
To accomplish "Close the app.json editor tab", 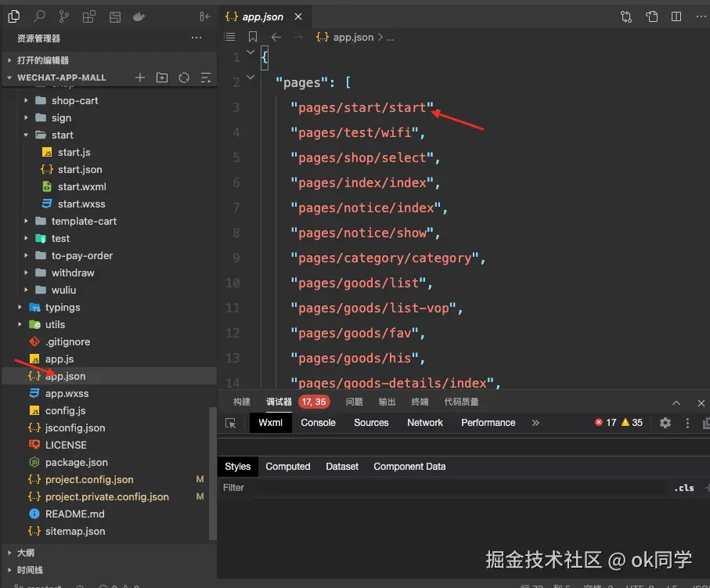I will (x=298, y=16).
